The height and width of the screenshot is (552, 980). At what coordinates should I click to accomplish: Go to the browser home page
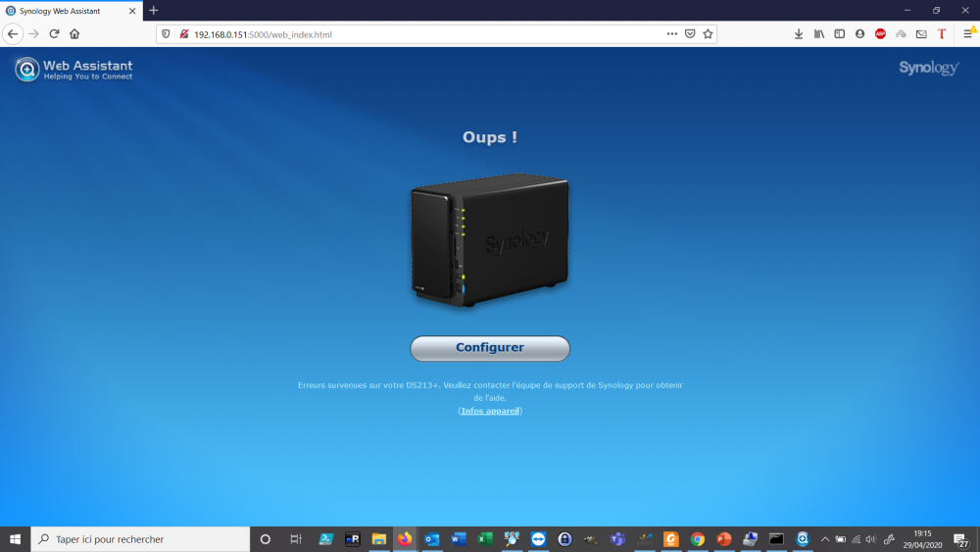tap(74, 33)
